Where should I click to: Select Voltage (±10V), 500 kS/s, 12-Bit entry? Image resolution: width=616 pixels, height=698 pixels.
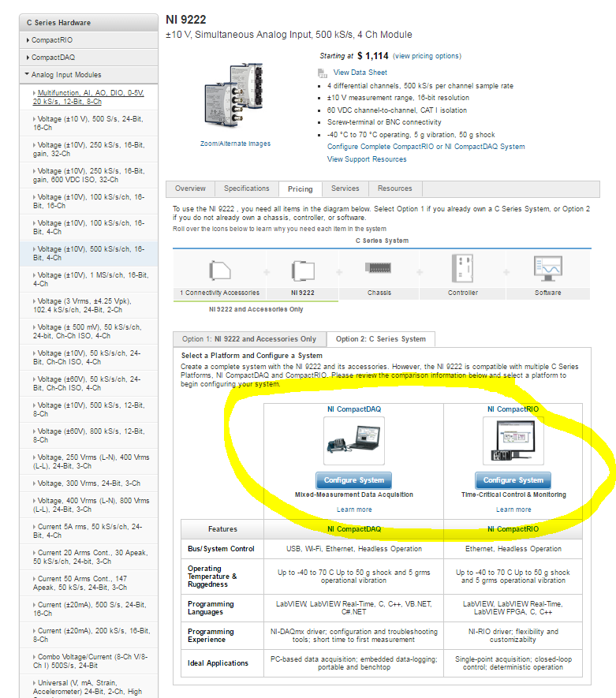[x=88, y=409]
